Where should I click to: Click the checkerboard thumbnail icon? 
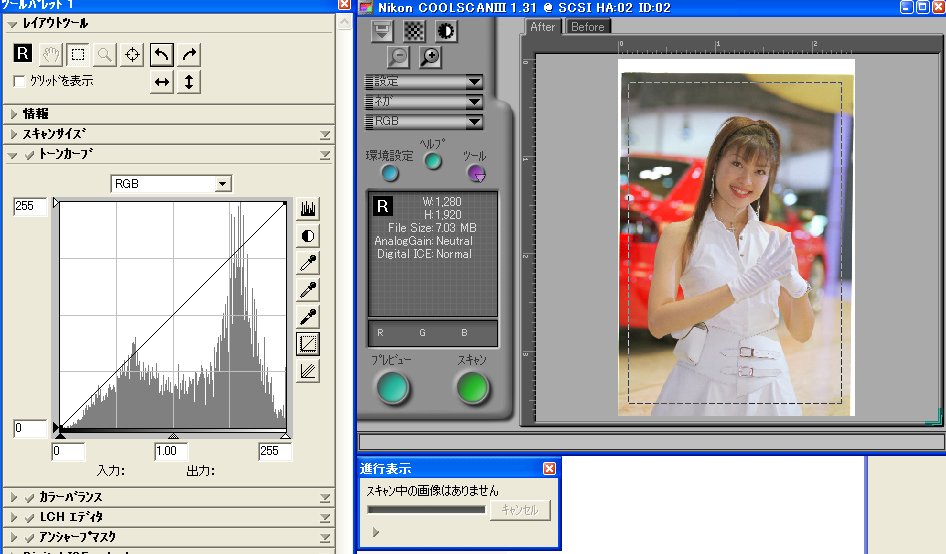[x=414, y=31]
